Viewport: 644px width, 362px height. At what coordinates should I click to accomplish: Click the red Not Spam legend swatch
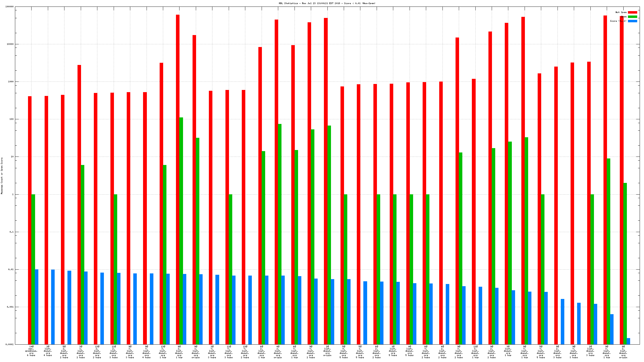[x=632, y=12]
